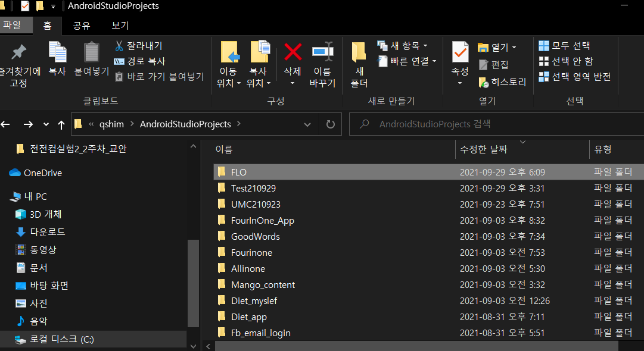Click the Paste (붙여넣기) clipboard icon
Viewport: 644px width, 351px height.
[x=91, y=52]
